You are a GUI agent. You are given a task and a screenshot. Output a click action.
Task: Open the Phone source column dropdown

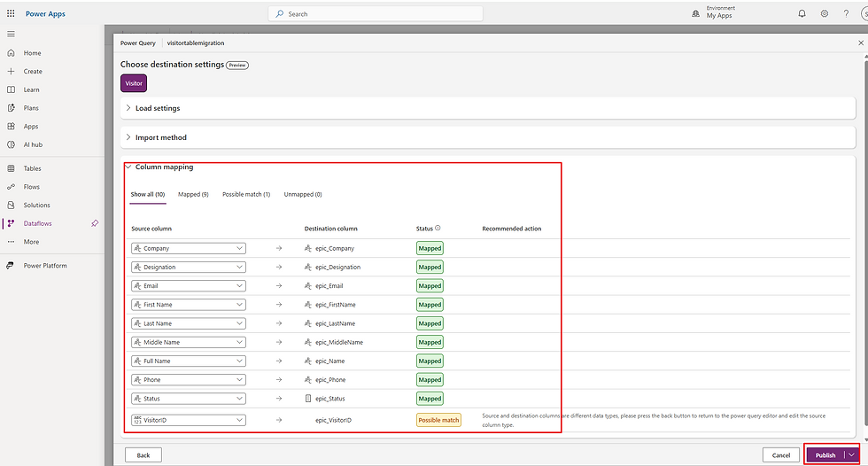pos(189,380)
